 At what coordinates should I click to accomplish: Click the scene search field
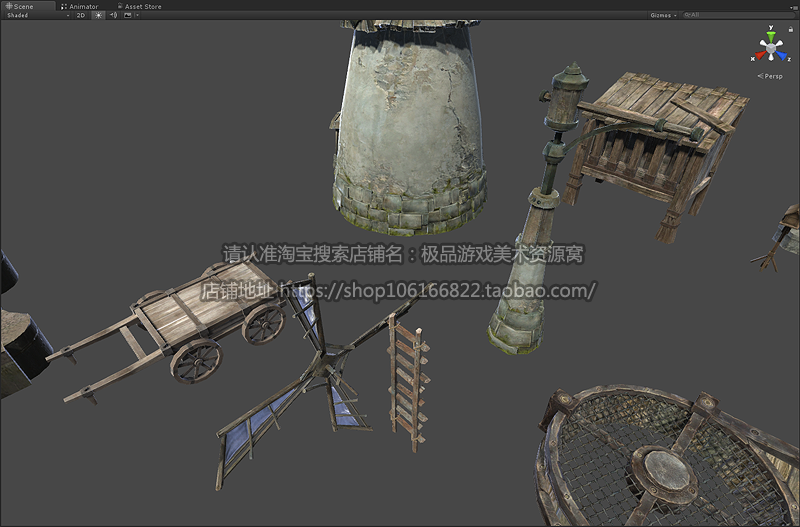pyautogui.click(x=738, y=15)
